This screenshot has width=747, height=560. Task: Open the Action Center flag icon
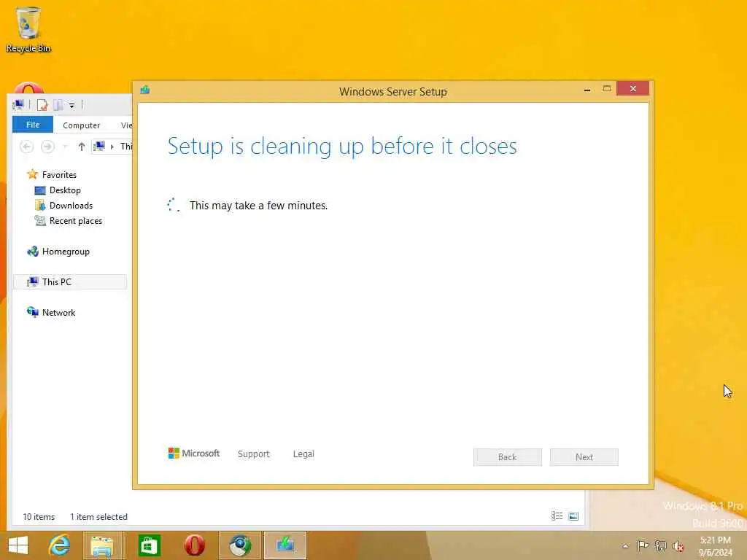point(643,545)
